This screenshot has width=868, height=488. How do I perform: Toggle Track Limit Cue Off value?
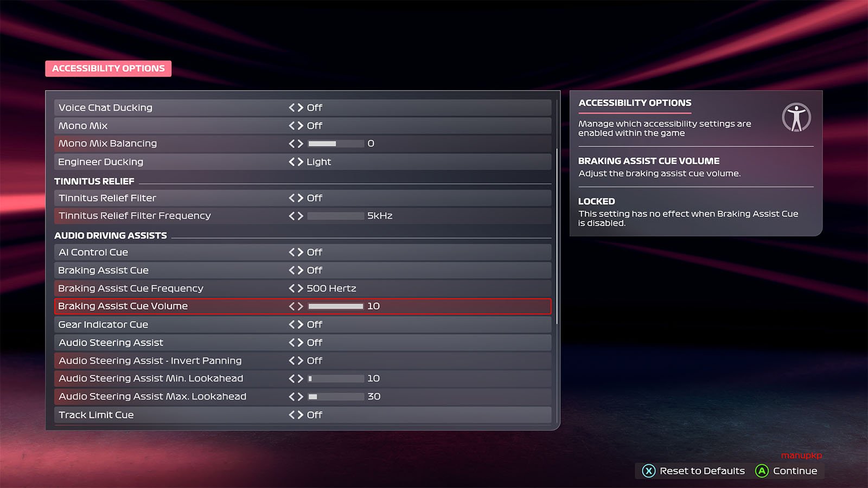[x=315, y=415]
